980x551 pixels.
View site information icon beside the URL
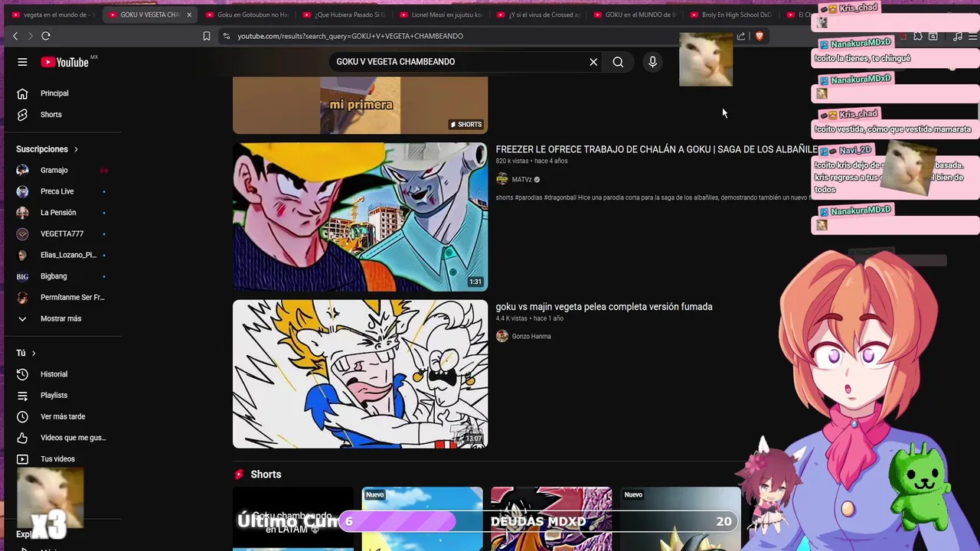pyautogui.click(x=226, y=36)
